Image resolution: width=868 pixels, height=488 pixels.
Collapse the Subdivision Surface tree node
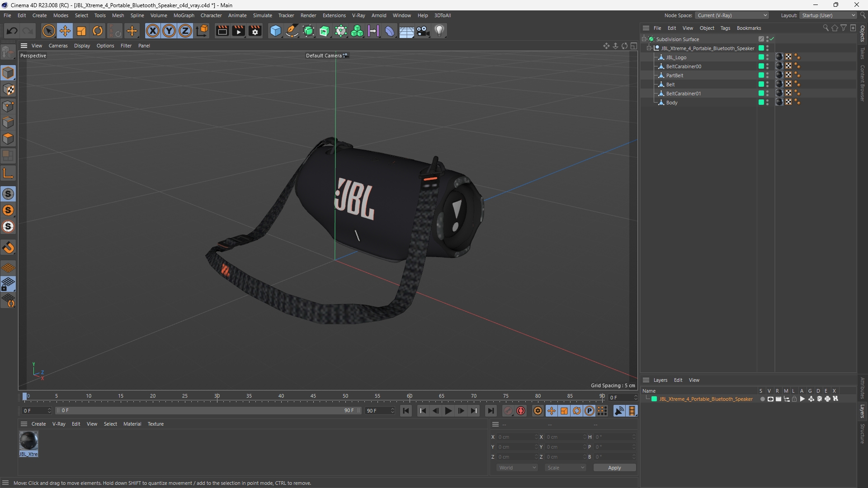point(644,39)
